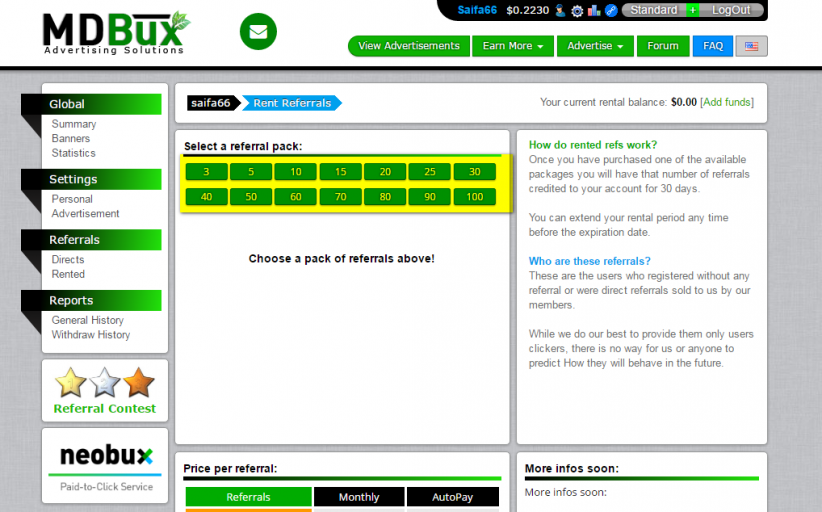The height and width of the screenshot is (512, 822).
Task: Select the 3 referral pack
Action: click(x=207, y=172)
